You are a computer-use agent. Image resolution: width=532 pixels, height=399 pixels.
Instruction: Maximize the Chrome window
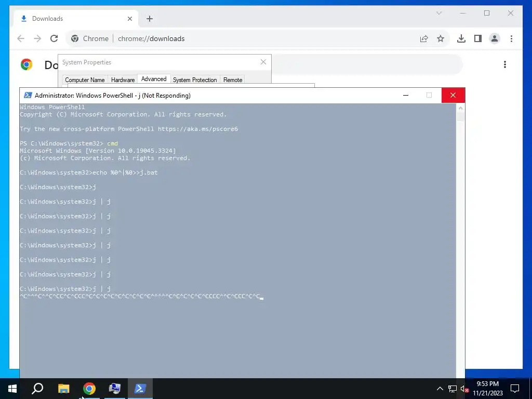pyautogui.click(x=487, y=13)
